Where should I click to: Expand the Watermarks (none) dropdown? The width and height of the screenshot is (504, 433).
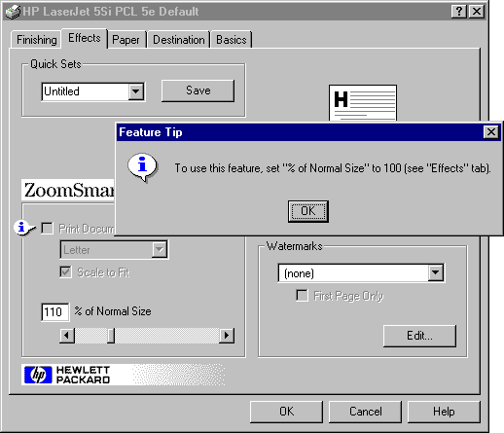[x=436, y=272]
